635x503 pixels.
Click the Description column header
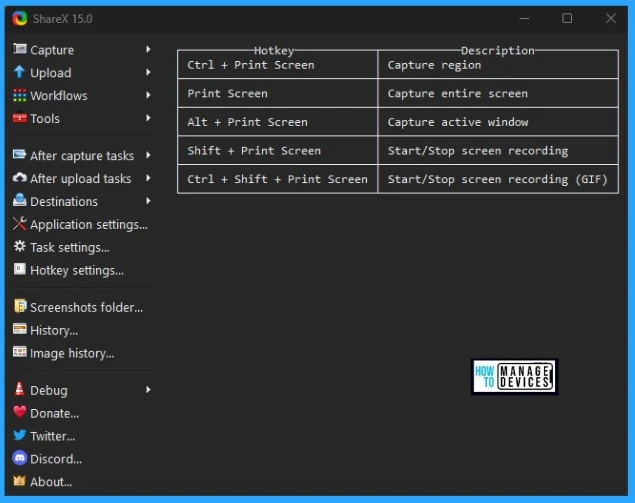tap(498, 51)
